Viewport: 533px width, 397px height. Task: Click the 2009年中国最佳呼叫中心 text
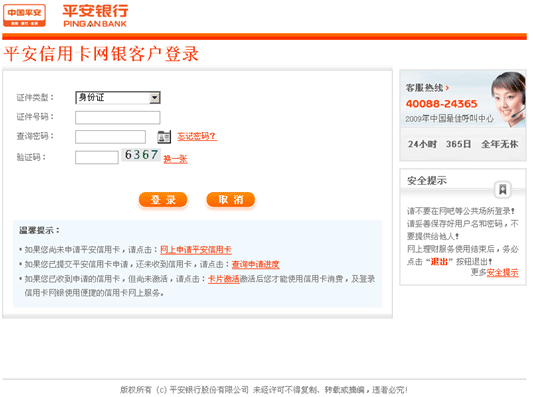(x=449, y=119)
